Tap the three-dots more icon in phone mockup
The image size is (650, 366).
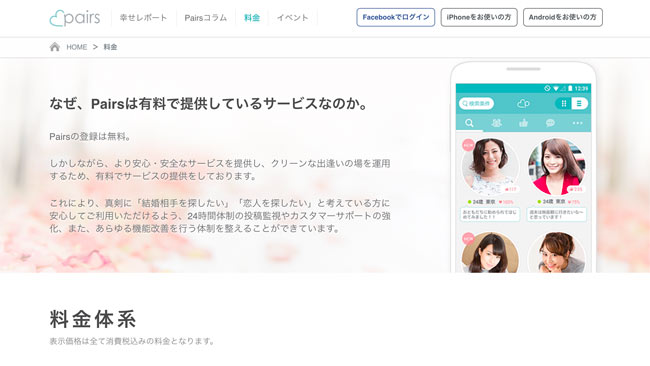click(577, 123)
